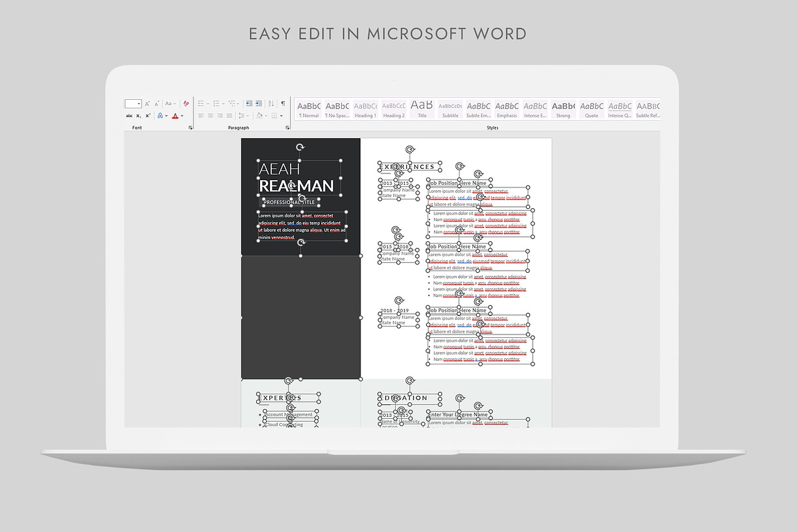Click the Increase Indent icon
The width and height of the screenshot is (798, 532).
point(259,103)
